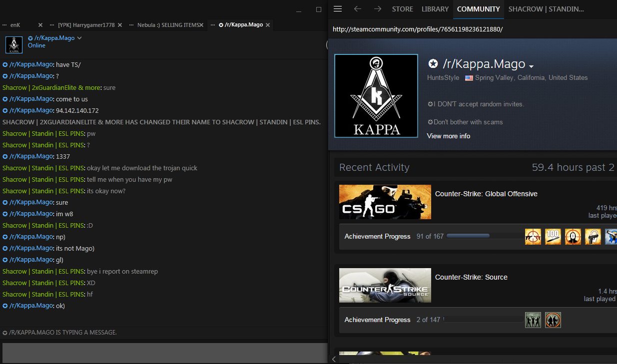
Task: Click the Counter-Strike: Source achievement progress bar
Action: tap(483, 320)
